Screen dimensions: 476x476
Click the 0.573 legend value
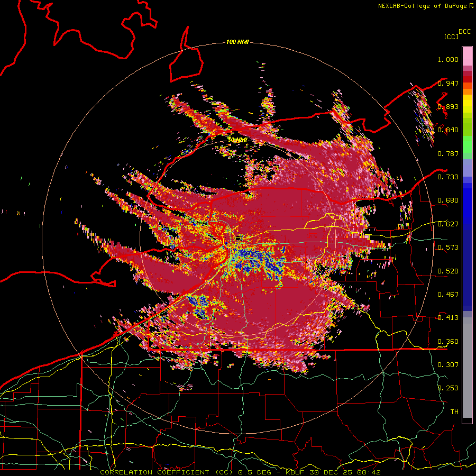448,248
